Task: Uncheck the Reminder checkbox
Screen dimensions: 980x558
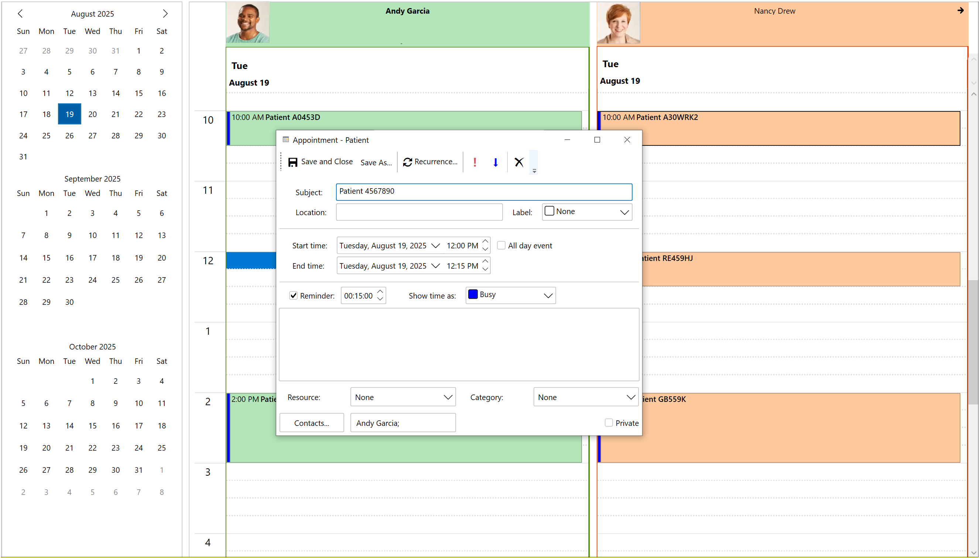Action: (x=293, y=296)
